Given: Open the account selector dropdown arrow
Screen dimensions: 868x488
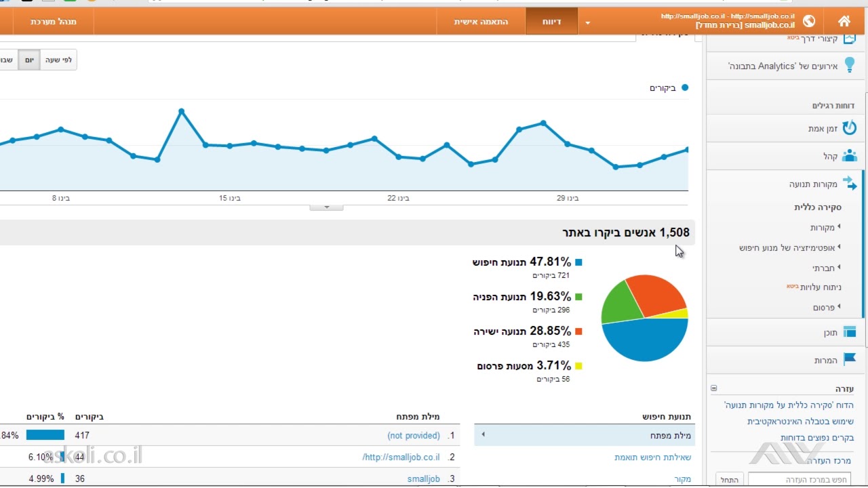Looking at the screenshot, I should click(588, 23).
